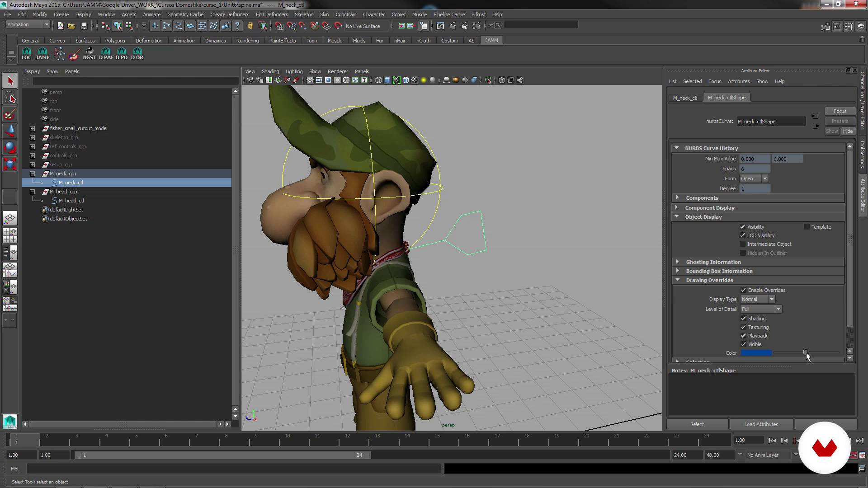
Task: Switch to the M_neck_ctl attribute tab
Action: 685,98
